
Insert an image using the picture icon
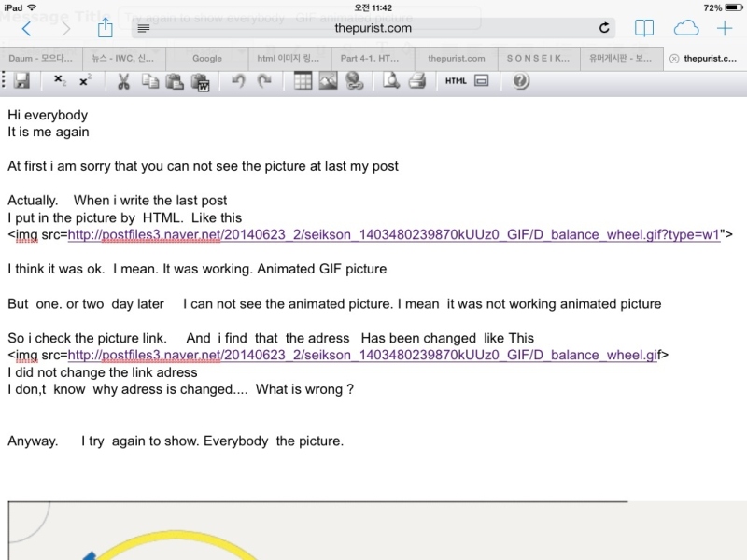pos(328,81)
